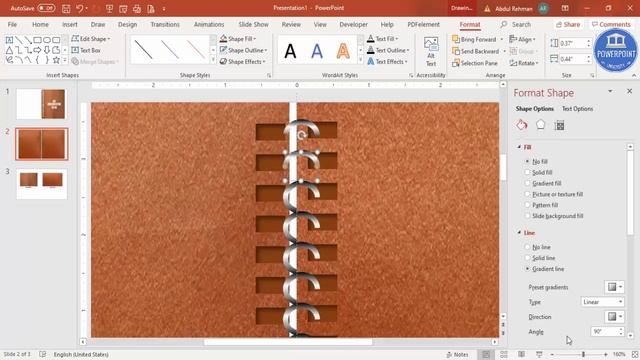
Task: Switch to the Home tab
Action: (40, 24)
